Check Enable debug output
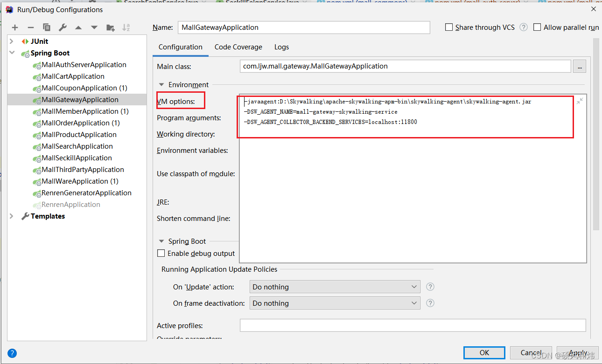 [161, 253]
